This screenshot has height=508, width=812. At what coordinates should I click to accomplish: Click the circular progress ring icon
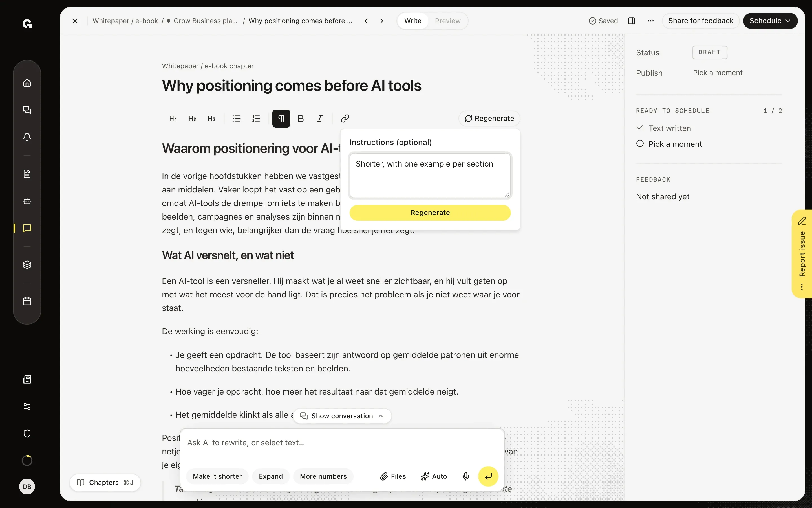click(27, 460)
